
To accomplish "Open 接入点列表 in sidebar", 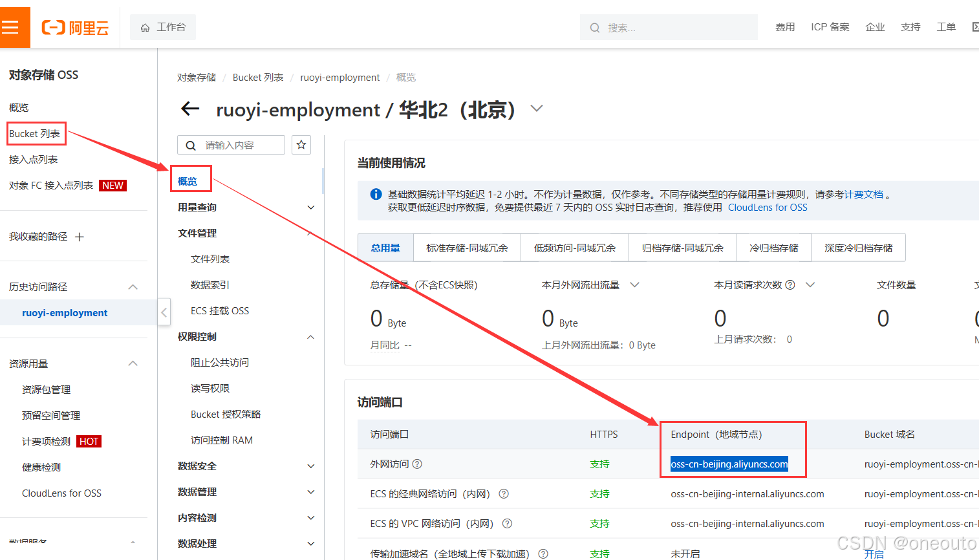I will click(x=34, y=159).
